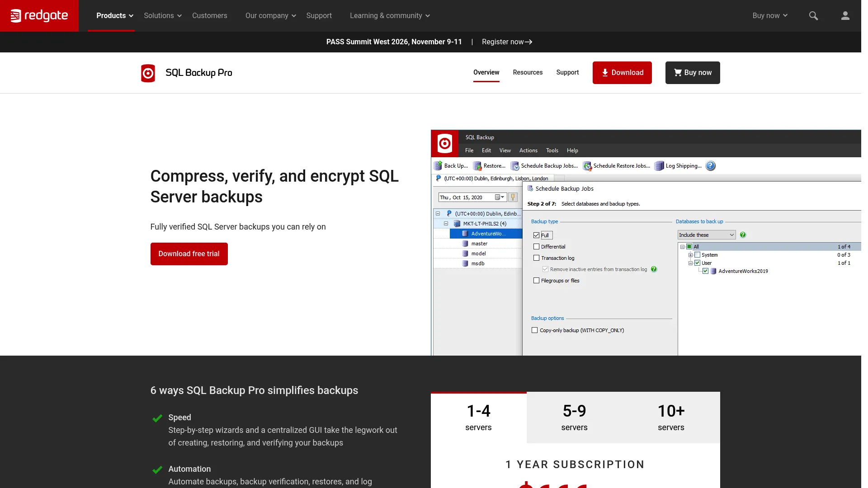Click the black Buy now button

(693, 73)
